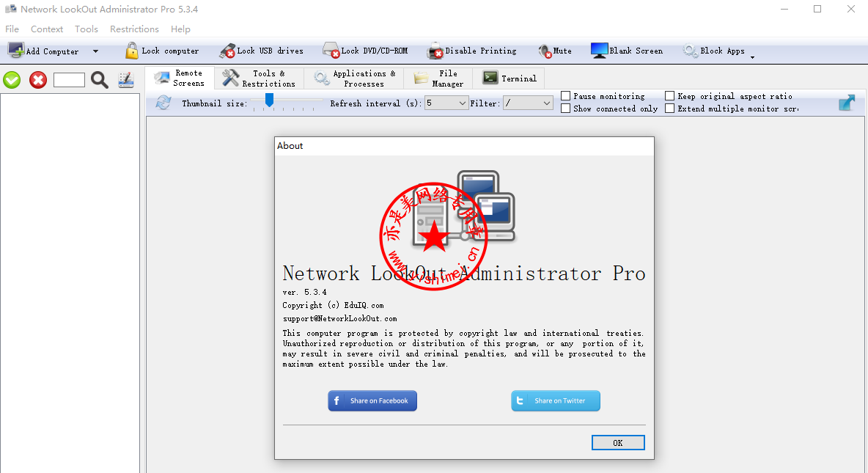Click the Mute speaker icon
The height and width of the screenshot is (473, 868).
click(545, 51)
